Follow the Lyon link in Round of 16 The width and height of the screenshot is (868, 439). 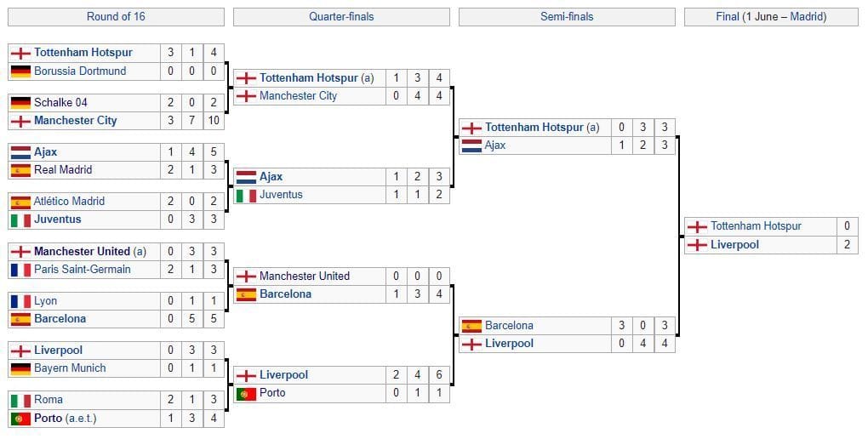[45, 301]
